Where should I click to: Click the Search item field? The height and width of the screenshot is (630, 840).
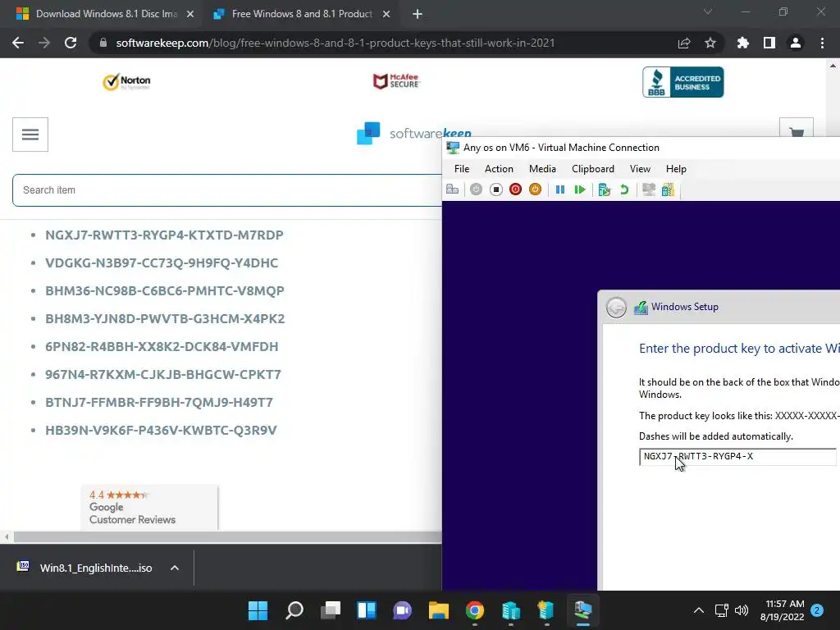[227, 190]
